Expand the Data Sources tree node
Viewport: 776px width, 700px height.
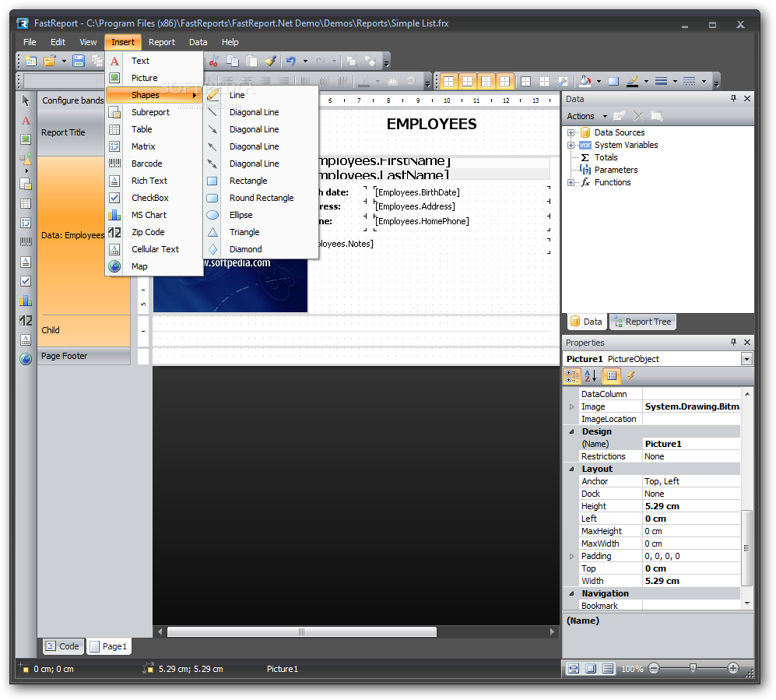(571, 132)
